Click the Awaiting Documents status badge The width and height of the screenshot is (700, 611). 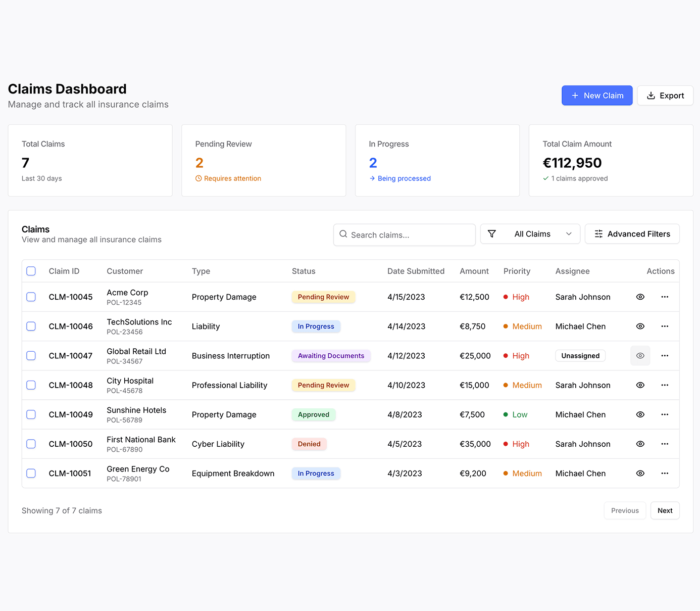click(x=331, y=356)
